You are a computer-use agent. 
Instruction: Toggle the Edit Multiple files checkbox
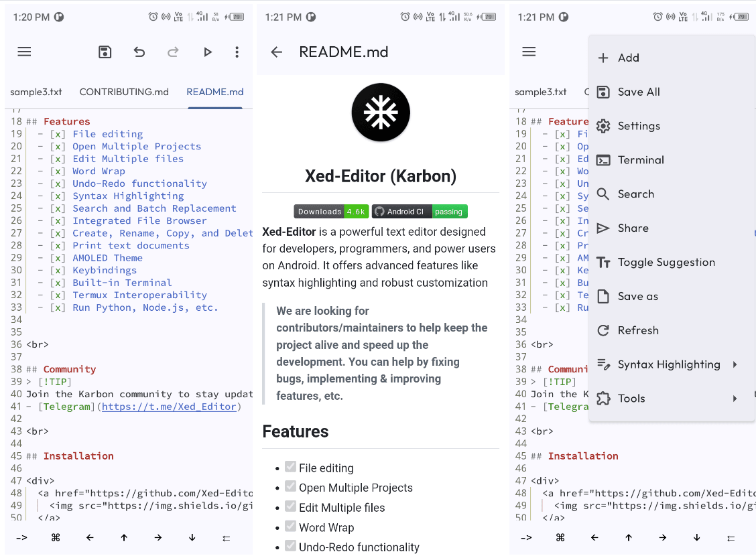pyautogui.click(x=290, y=506)
